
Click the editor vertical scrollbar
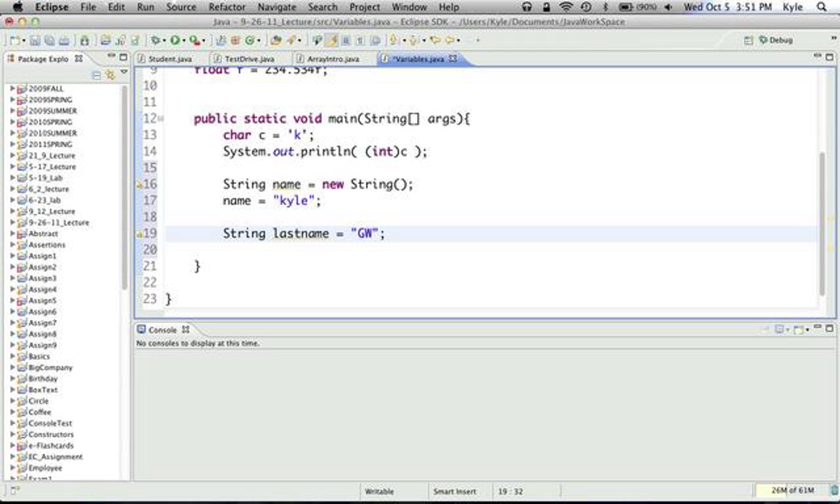point(822,224)
